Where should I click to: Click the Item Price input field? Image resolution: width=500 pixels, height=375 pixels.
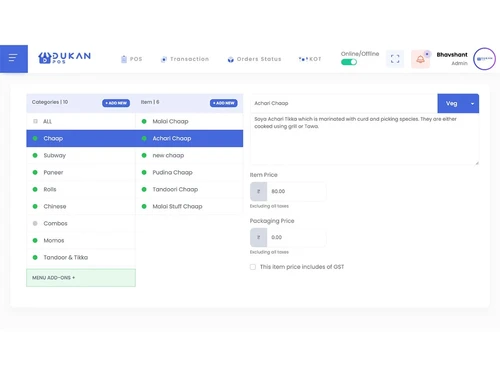coord(296,191)
